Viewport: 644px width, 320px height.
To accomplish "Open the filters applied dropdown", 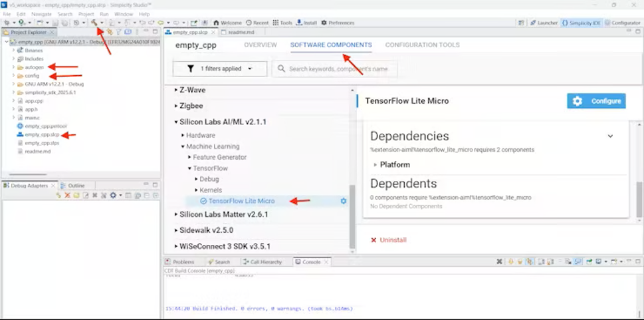I will click(220, 69).
